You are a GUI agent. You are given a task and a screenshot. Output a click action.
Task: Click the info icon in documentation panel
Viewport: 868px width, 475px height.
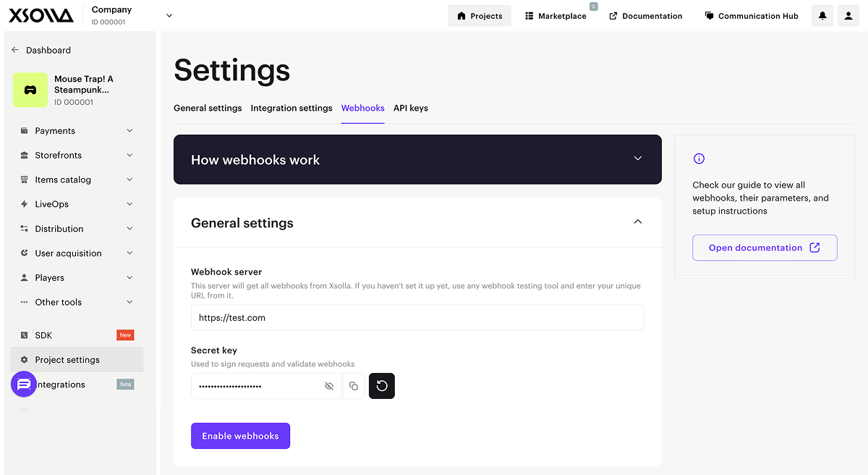[x=699, y=159]
